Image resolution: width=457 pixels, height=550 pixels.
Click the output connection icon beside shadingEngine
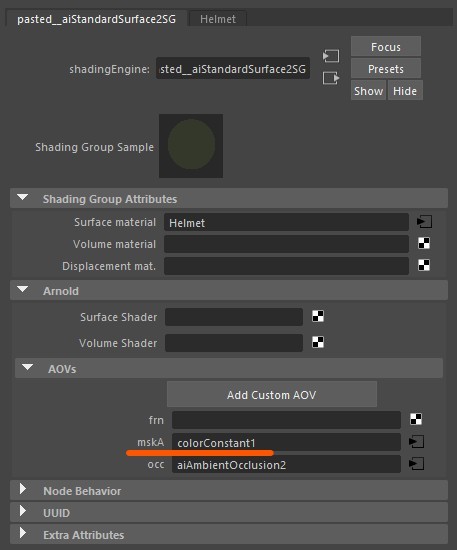[331, 78]
